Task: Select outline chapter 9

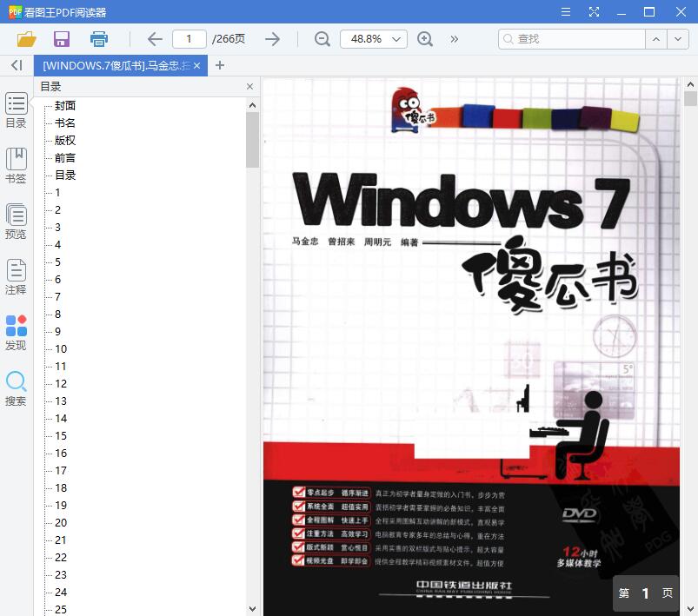Action: (57, 331)
